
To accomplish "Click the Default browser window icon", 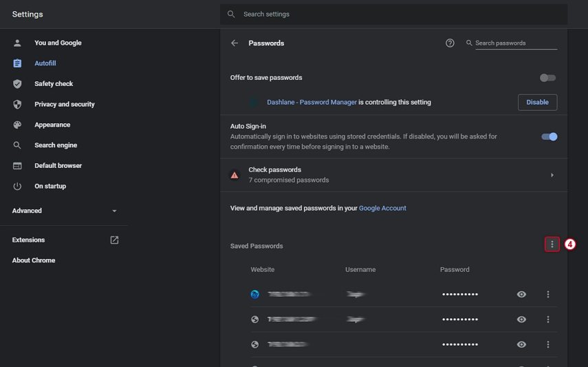I will (x=17, y=166).
